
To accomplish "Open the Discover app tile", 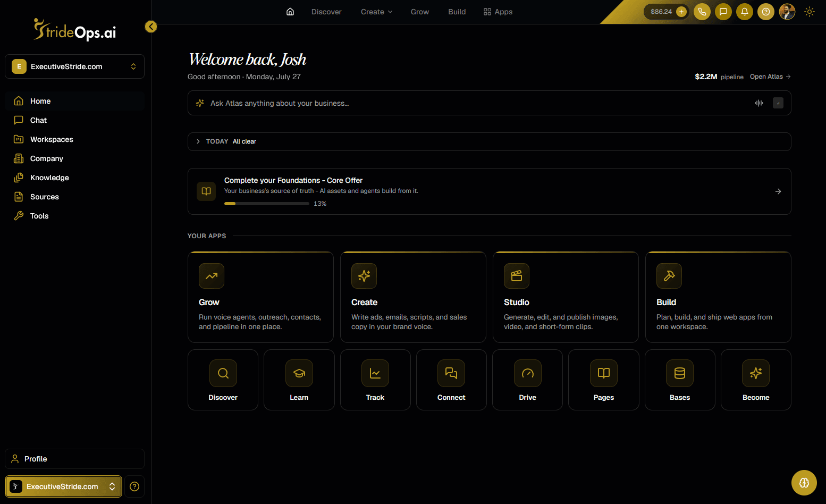I will [223, 380].
